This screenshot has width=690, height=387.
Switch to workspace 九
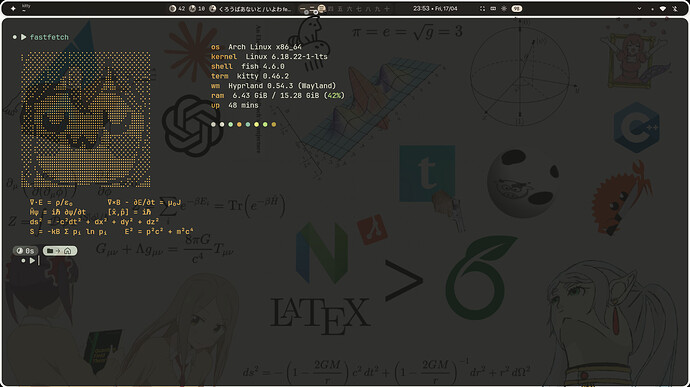378,9
